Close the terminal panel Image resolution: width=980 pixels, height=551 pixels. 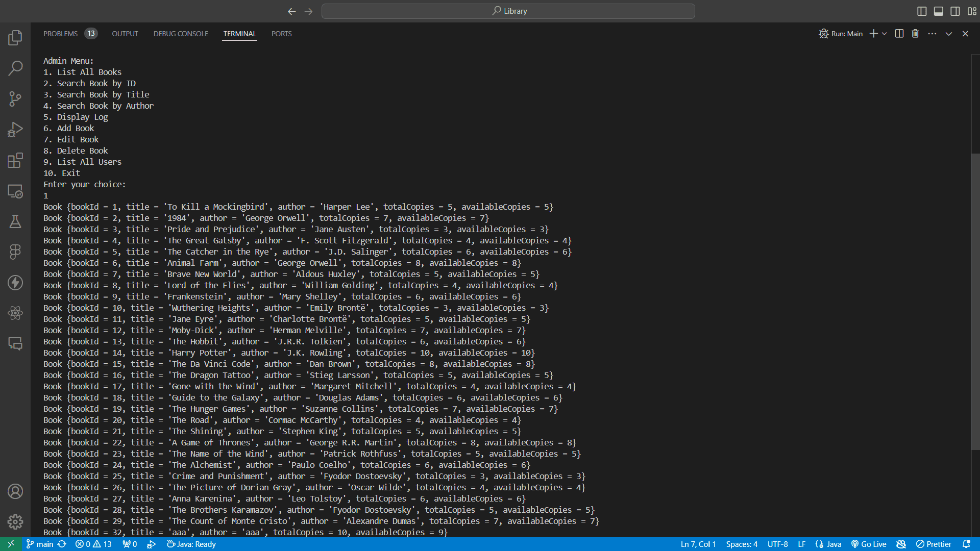point(965,34)
